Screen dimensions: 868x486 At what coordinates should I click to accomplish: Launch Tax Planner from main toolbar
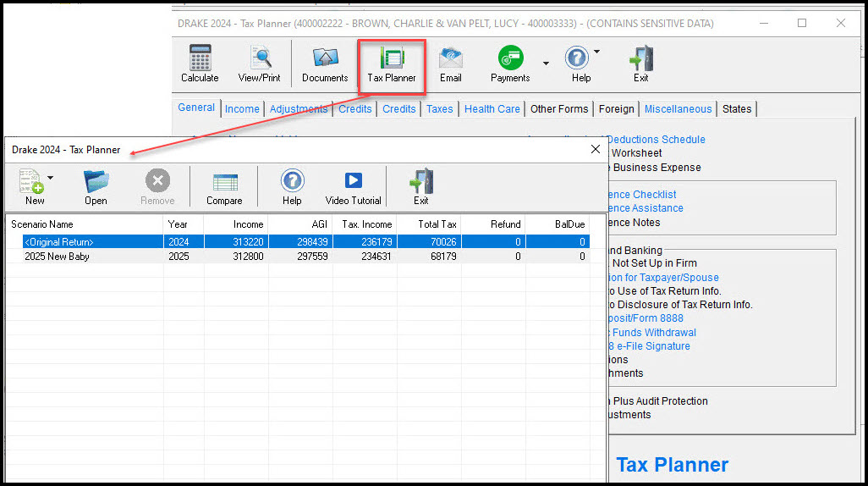[392, 64]
